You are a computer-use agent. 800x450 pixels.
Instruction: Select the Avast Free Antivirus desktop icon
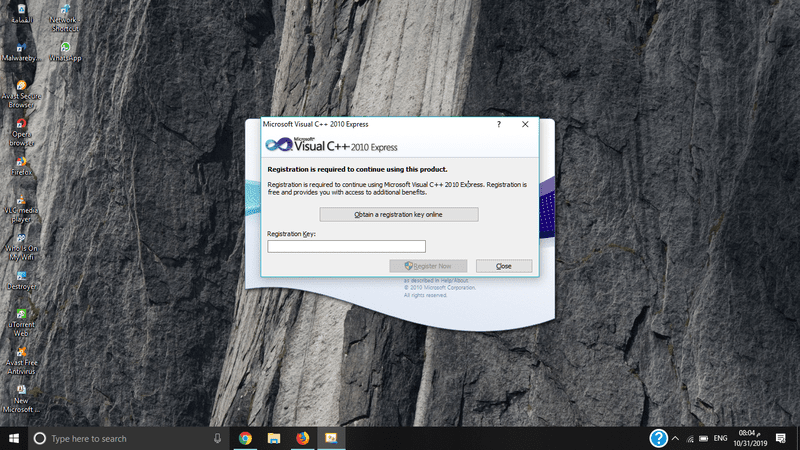(x=21, y=361)
